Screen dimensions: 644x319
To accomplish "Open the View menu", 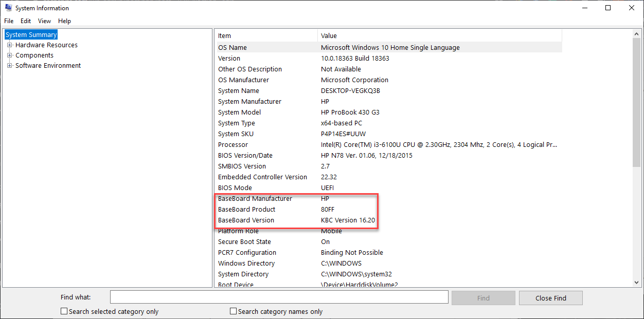I will [x=45, y=21].
